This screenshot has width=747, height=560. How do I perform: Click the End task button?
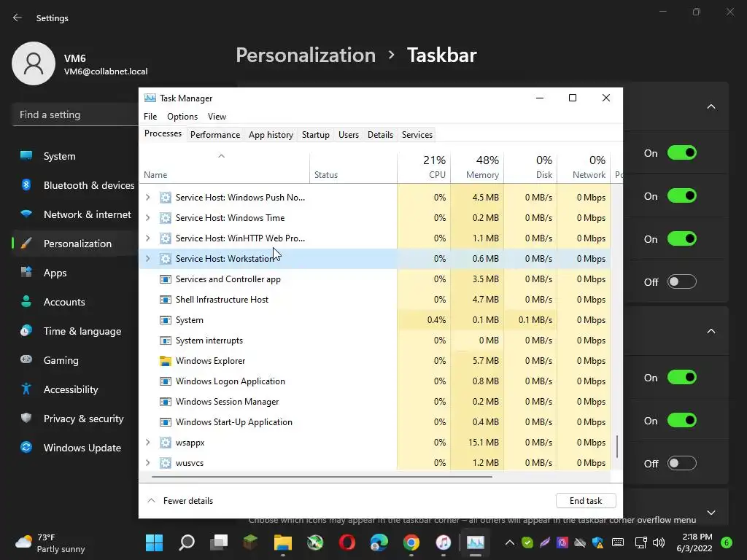tap(586, 500)
